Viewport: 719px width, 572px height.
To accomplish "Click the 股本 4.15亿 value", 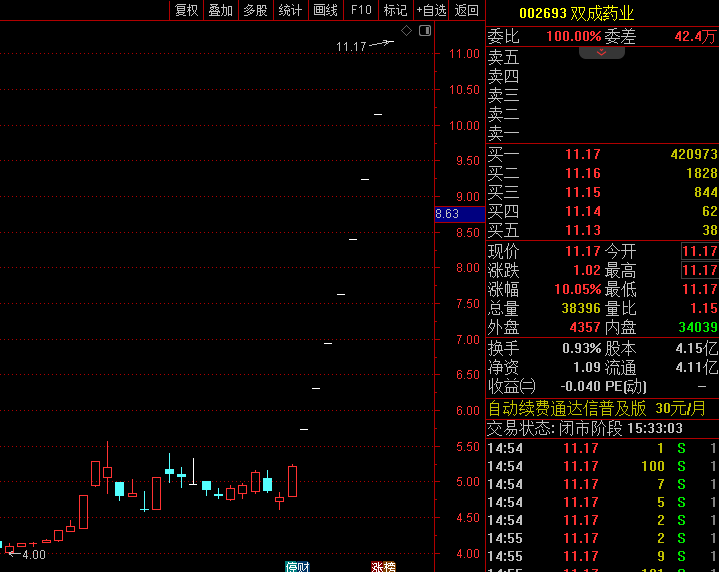I will pyautogui.click(x=697, y=349).
